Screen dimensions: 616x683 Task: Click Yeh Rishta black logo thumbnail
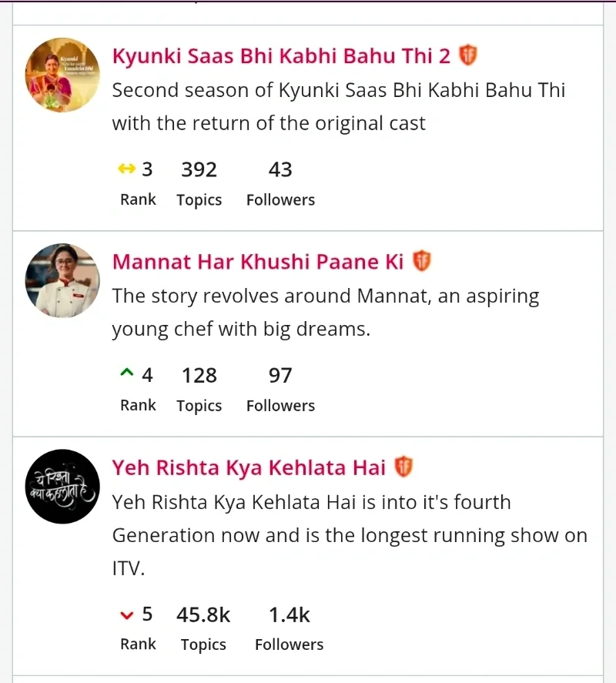click(x=62, y=486)
